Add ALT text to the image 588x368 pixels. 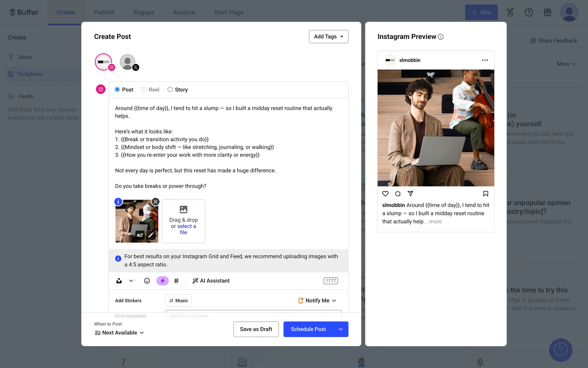point(140,235)
